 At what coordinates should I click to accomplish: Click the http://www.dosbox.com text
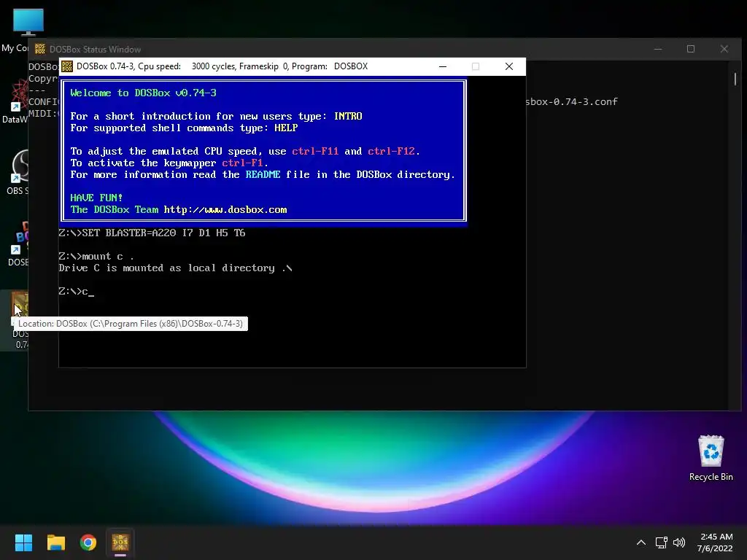pos(225,209)
